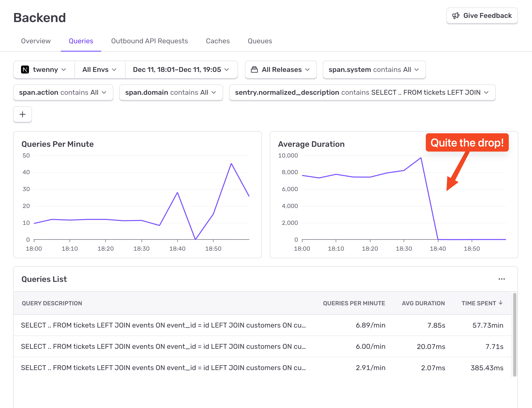Click the date range dropdown chevron icon
The width and height of the screenshot is (532, 408).
(x=227, y=70)
